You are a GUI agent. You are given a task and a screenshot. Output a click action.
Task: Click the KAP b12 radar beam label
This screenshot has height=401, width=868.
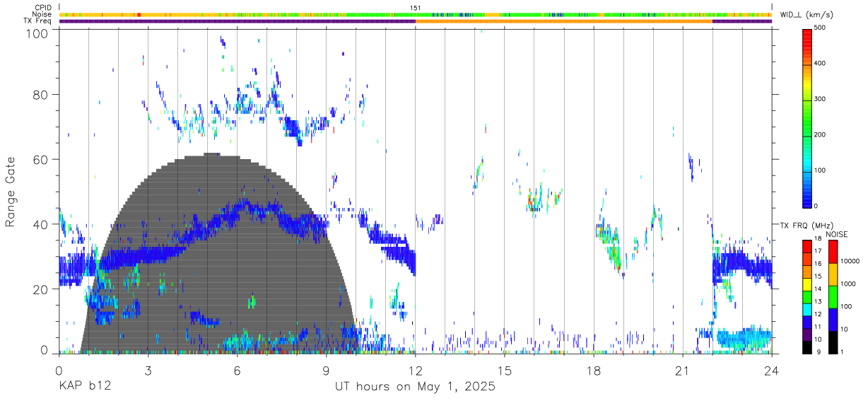(85, 387)
